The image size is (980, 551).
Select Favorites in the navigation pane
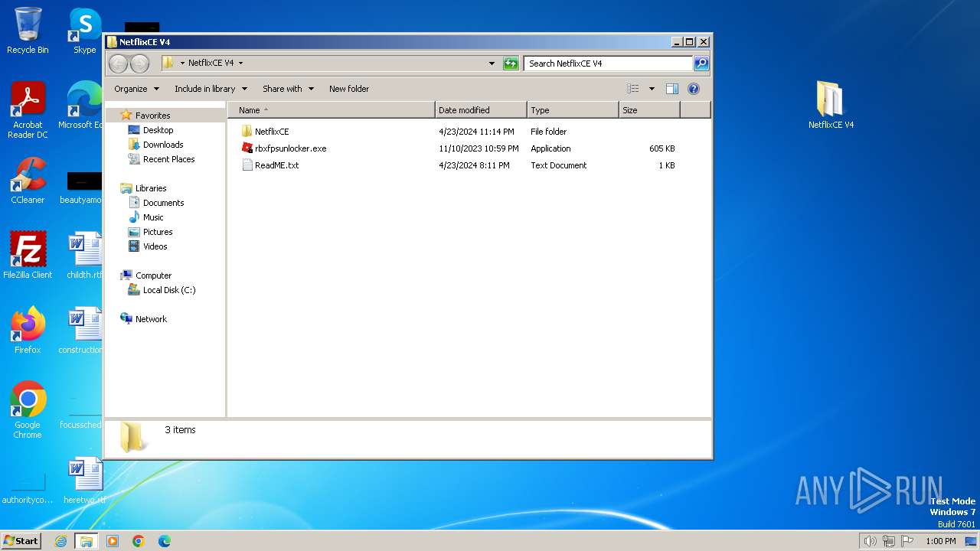pyautogui.click(x=152, y=116)
